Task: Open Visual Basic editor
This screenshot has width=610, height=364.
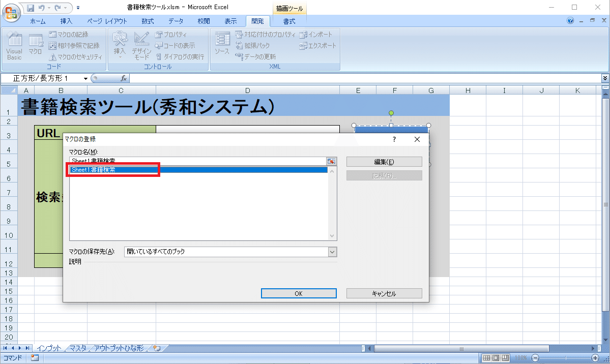Action: click(14, 46)
